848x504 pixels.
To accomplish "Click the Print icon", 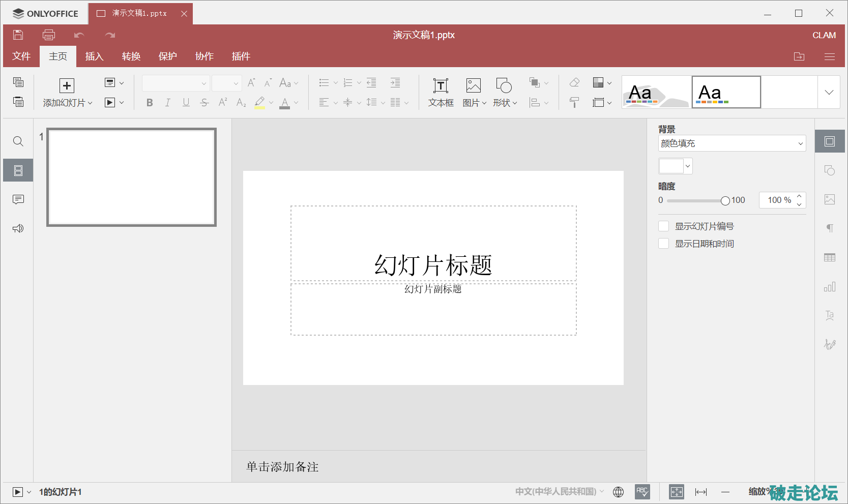I will tap(49, 35).
